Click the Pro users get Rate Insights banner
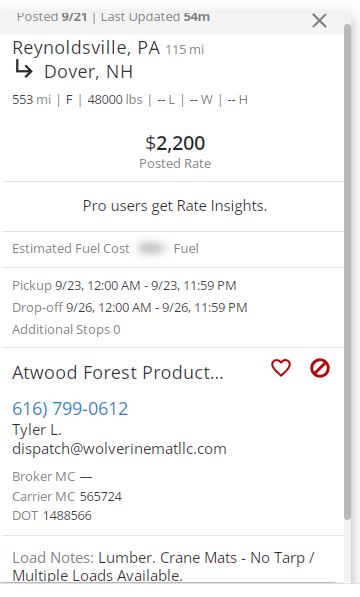 [175, 206]
